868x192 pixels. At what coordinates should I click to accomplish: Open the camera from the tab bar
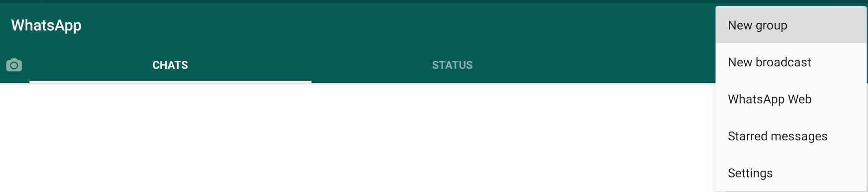(x=14, y=65)
